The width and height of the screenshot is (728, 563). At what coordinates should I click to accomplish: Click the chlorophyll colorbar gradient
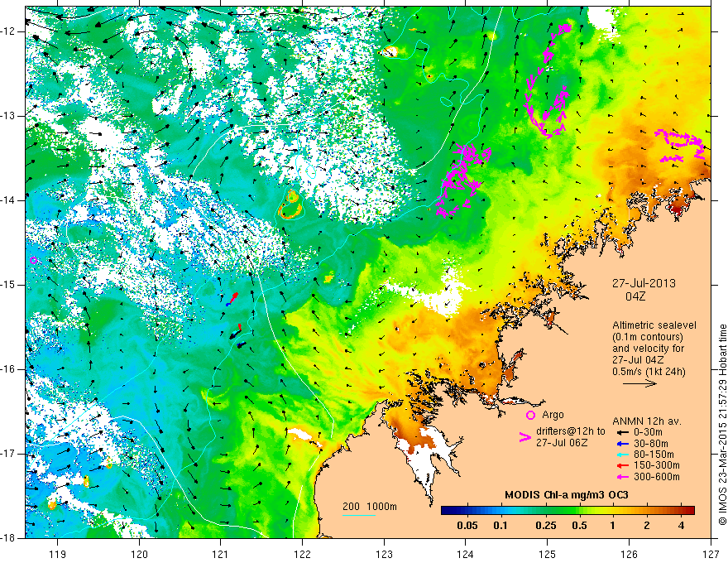pos(568,511)
